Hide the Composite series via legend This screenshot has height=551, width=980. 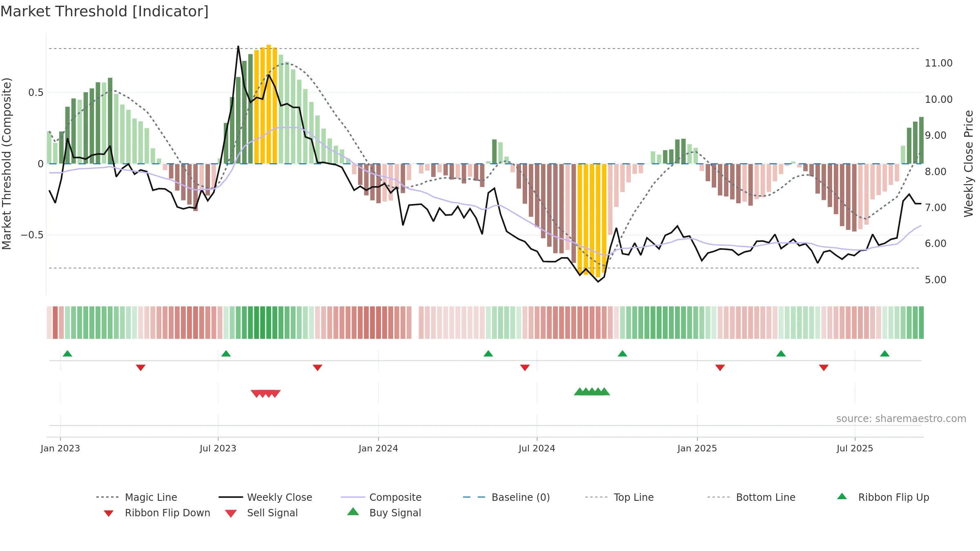[381, 497]
